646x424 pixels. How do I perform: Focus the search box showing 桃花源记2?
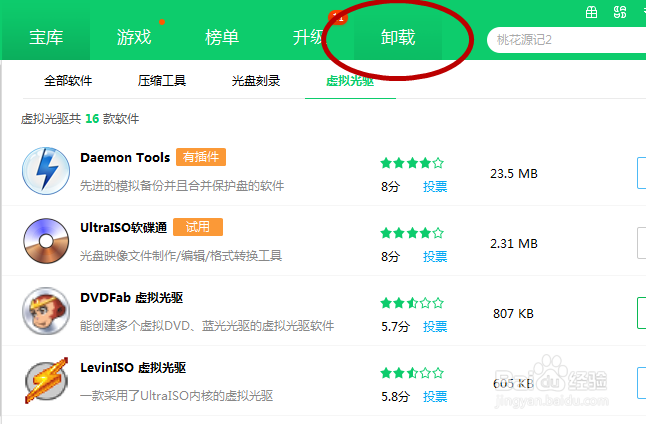coord(566,40)
